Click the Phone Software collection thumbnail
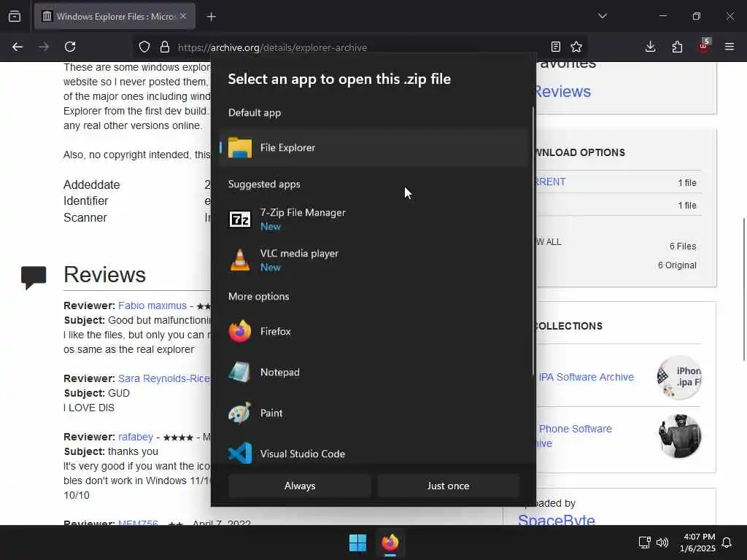747x560 pixels. click(x=679, y=436)
